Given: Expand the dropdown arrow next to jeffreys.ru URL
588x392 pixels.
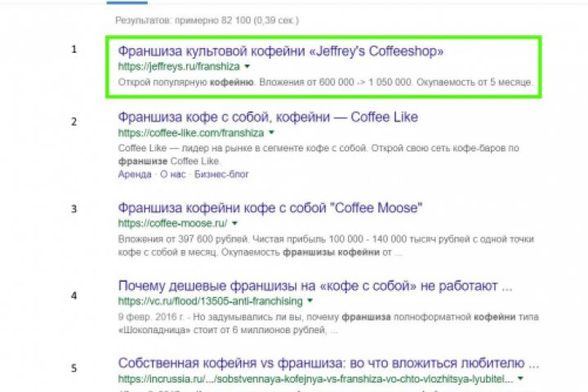Looking at the screenshot, I should (247, 67).
